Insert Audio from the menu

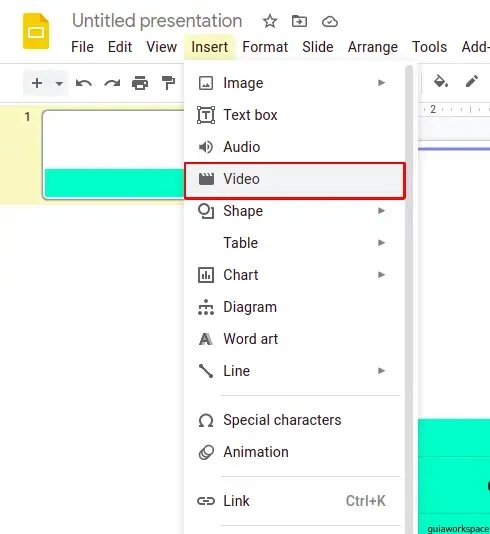tap(295, 147)
